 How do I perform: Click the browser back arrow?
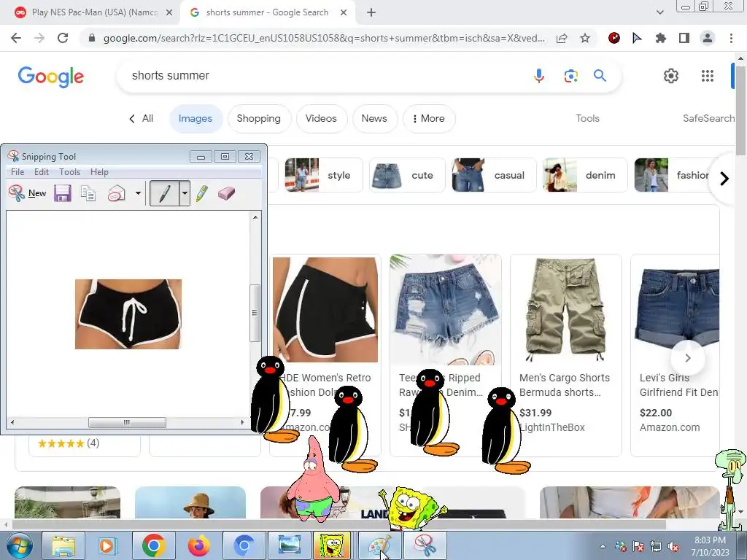[x=16, y=38]
